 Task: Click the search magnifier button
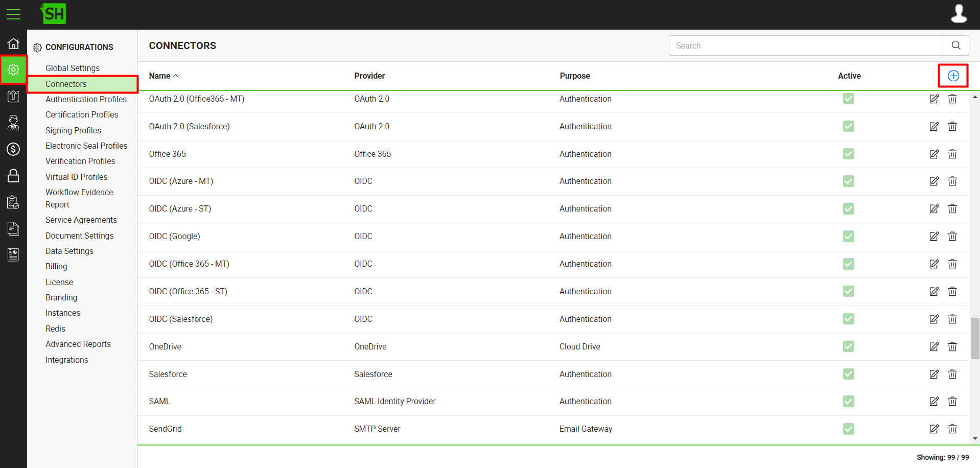[x=956, y=45]
